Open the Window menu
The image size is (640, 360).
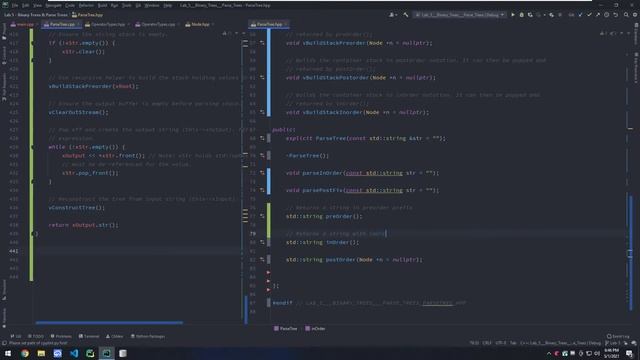[152, 5]
